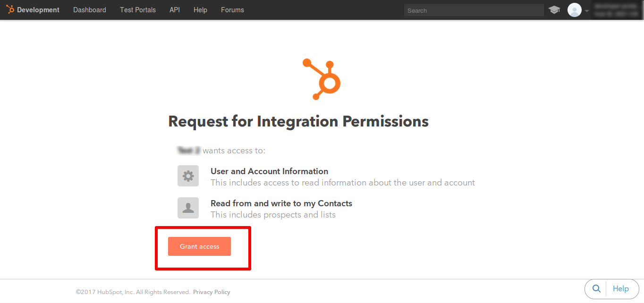Click the Development brand label

[x=38, y=10]
